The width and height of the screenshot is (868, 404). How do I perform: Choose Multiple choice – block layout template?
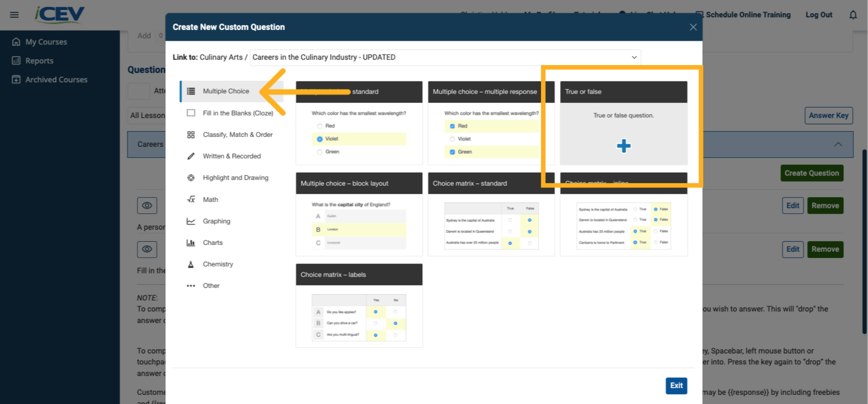[359, 214]
